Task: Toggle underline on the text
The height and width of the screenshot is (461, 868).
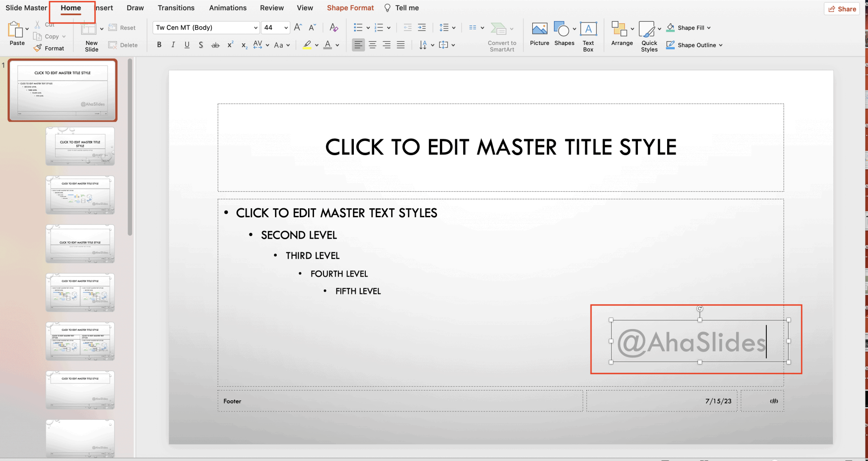Action: point(186,45)
